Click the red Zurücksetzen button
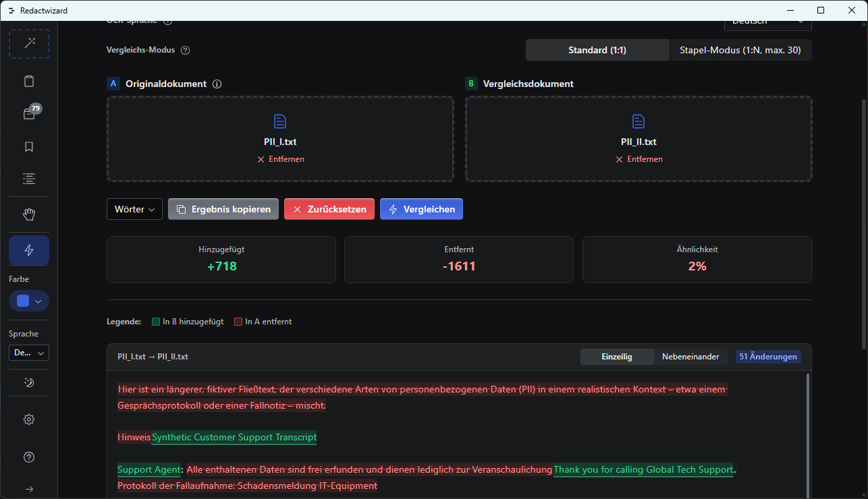Image resolution: width=868 pixels, height=499 pixels. (329, 209)
